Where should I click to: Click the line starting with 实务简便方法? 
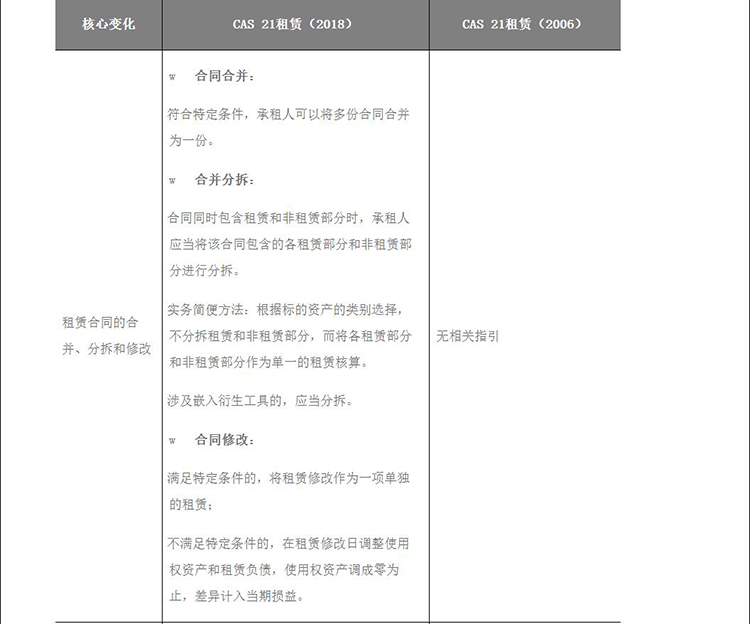[286, 310]
